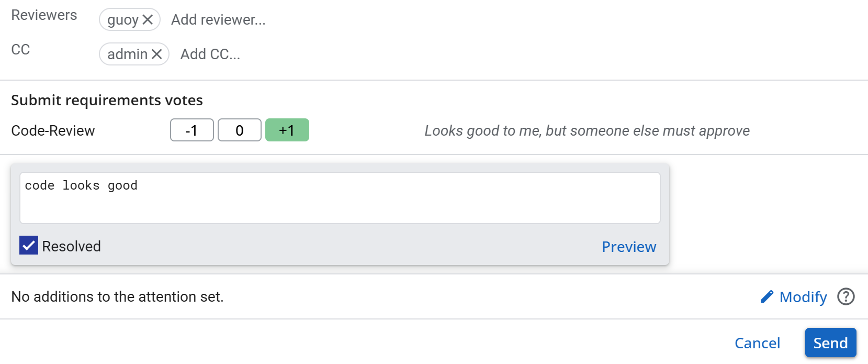Select the guoy reviewer chip name
The width and height of the screenshot is (868, 364).
coord(123,20)
